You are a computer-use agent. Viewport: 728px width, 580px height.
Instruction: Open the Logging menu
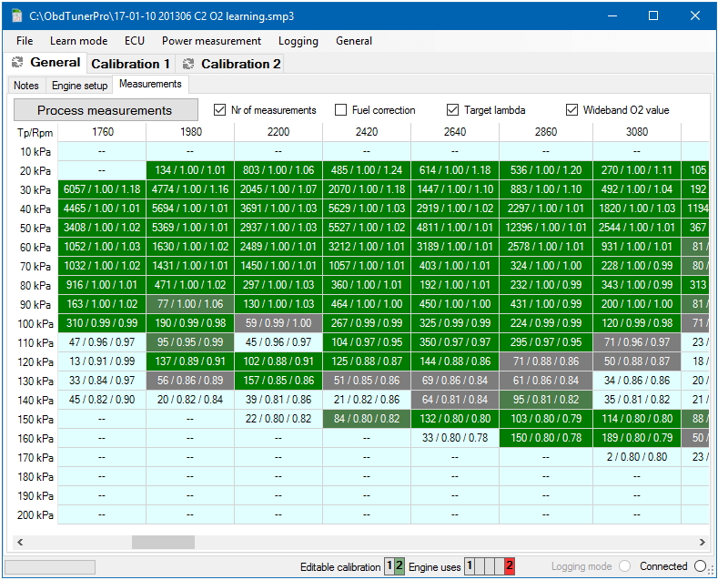(298, 41)
